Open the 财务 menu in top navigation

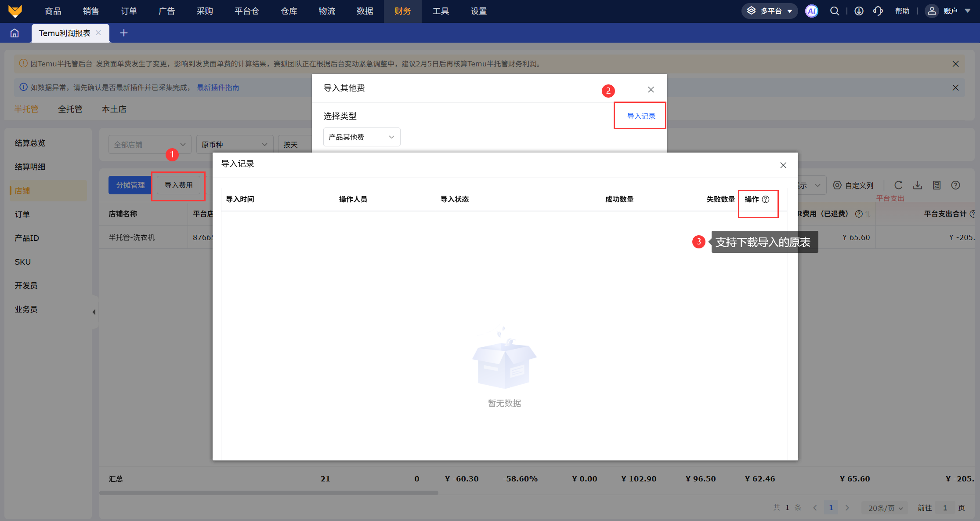[x=402, y=11]
